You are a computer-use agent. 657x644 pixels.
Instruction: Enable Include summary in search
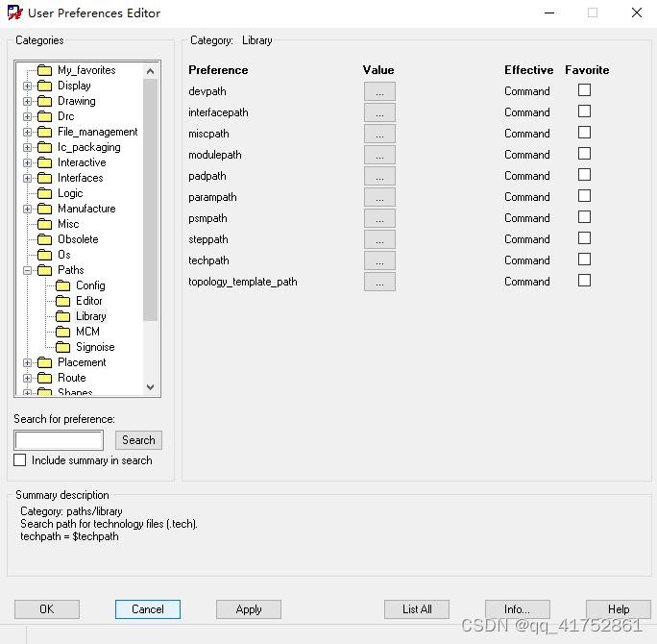pyautogui.click(x=20, y=460)
